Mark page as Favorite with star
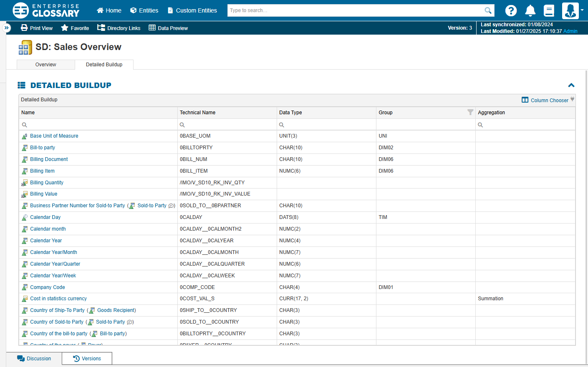588x367 pixels. 75,28
